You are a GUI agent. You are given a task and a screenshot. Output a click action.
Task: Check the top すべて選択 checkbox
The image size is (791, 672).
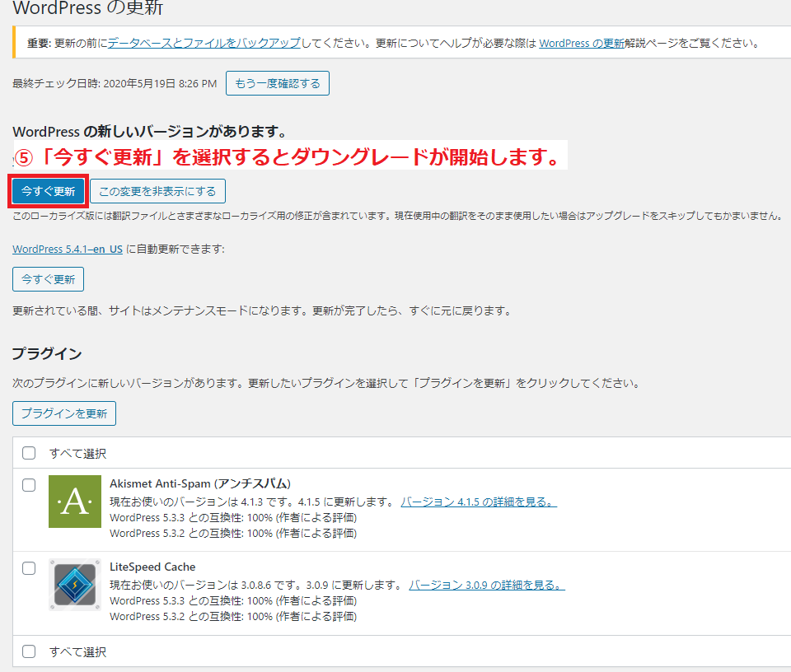pos(29,453)
